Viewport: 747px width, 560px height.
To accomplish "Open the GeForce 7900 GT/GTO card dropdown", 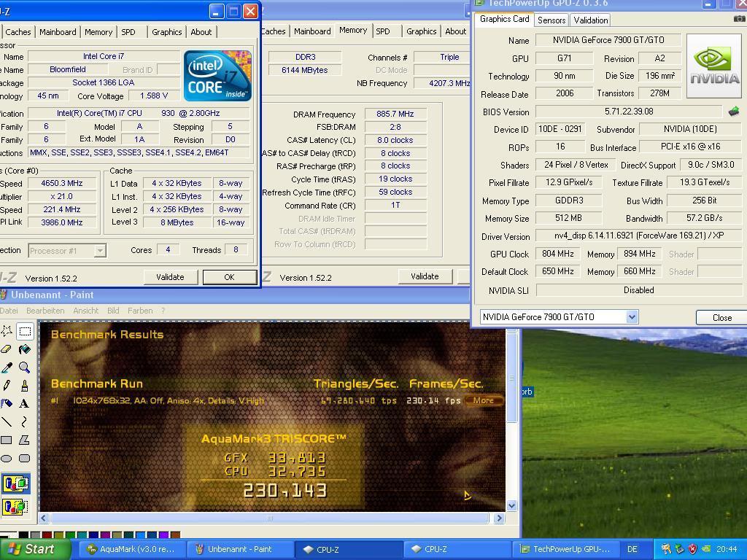I will point(632,316).
